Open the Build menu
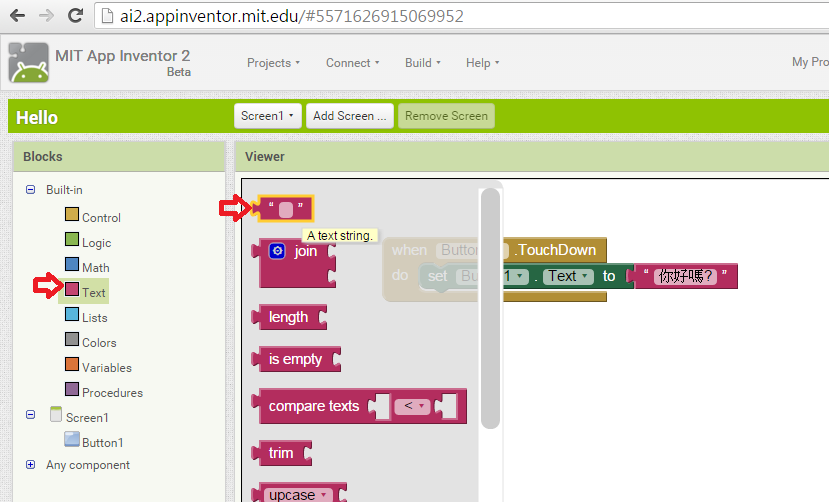The width and height of the screenshot is (829, 502). (422, 63)
